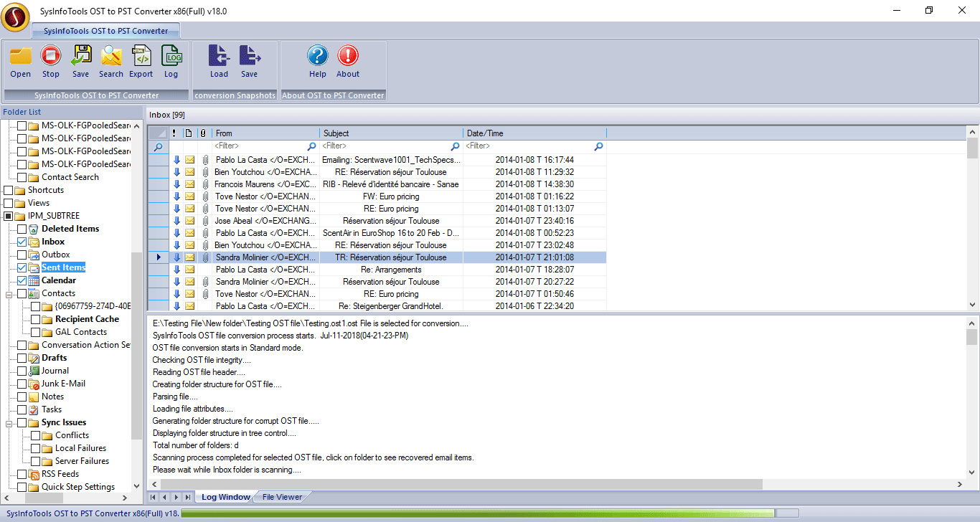The height and width of the screenshot is (522, 980).
Task: Open Help from the toolbar
Action: pyautogui.click(x=318, y=56)
